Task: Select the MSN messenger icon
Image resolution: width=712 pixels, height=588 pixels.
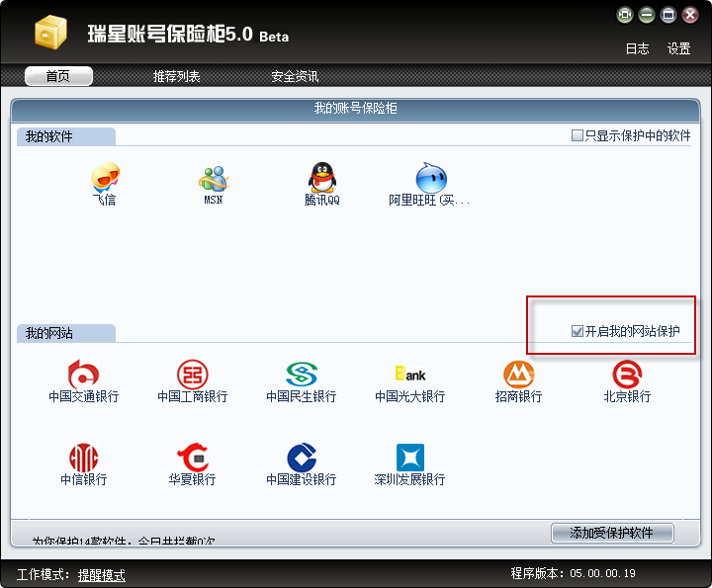Action: pyautogui.click(x=213, y=179)
